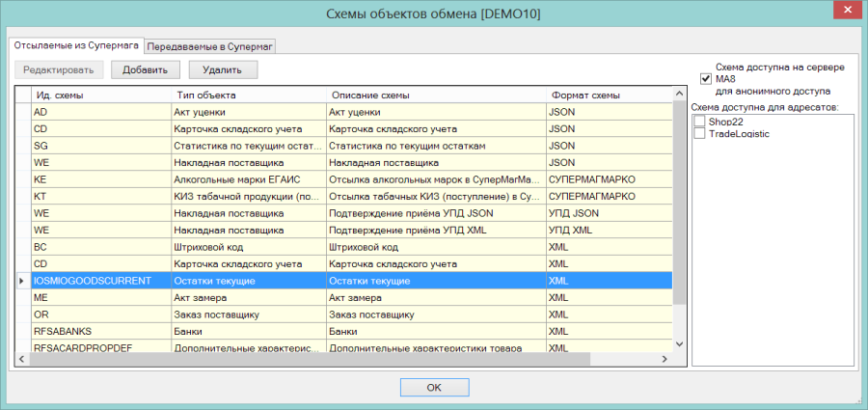Image resolution: width=868 pixels, height=410 pixels.
Task: Confirm with the OK button
Action: (x=435, y=387)
